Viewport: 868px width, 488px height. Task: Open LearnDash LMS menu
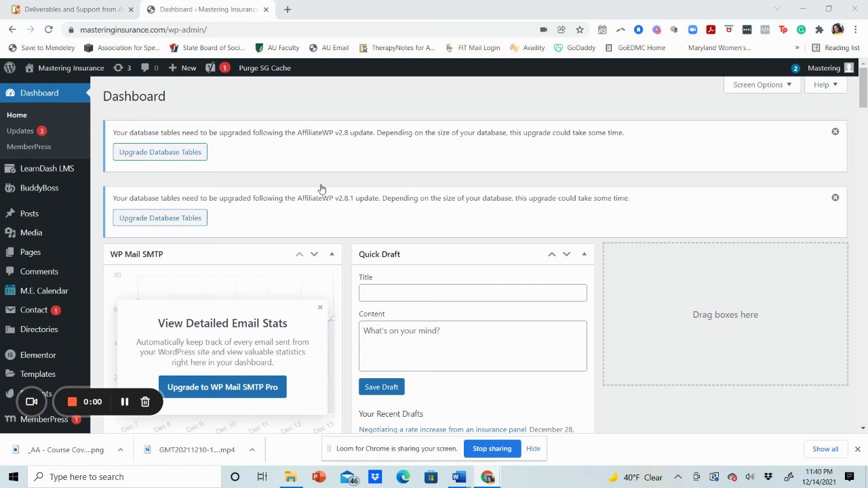pyautogui.click(x=45, y=168)
